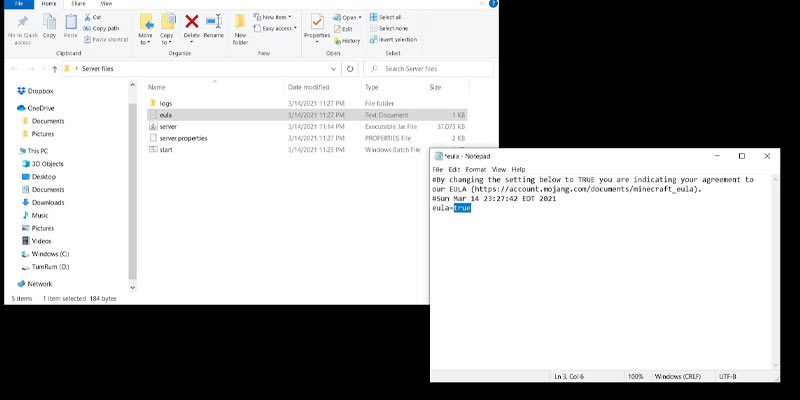800x400 pixels.
Task: Open the Move to ribbon button
Action: click(x=146, y=29)
